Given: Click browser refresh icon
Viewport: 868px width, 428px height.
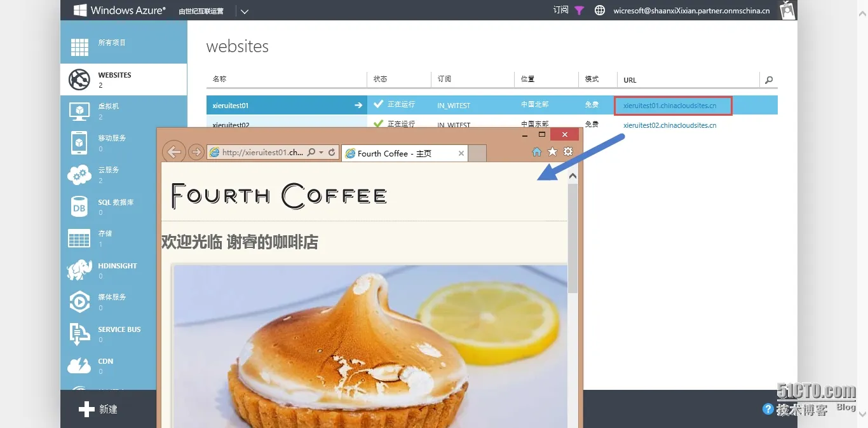Looking at the screenshot, I should click(x=332, y=153).
